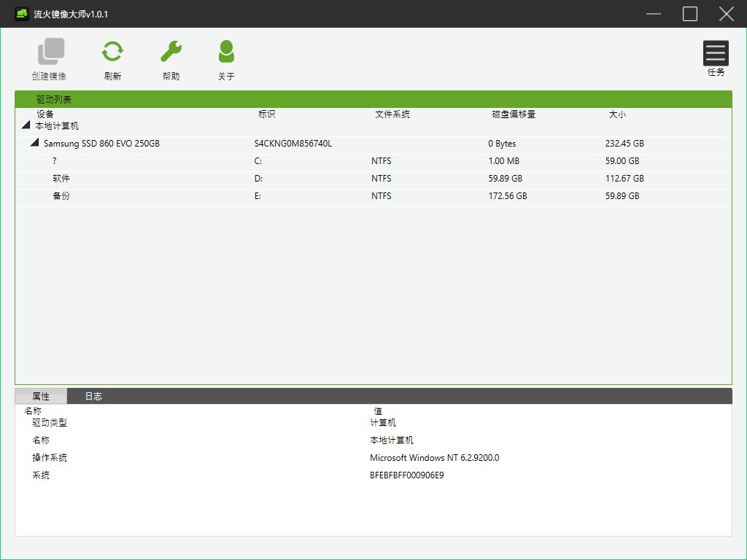Click the 名称 property row under 驱动类型
This screenshot has width=747, height=560.
(373, 440)
